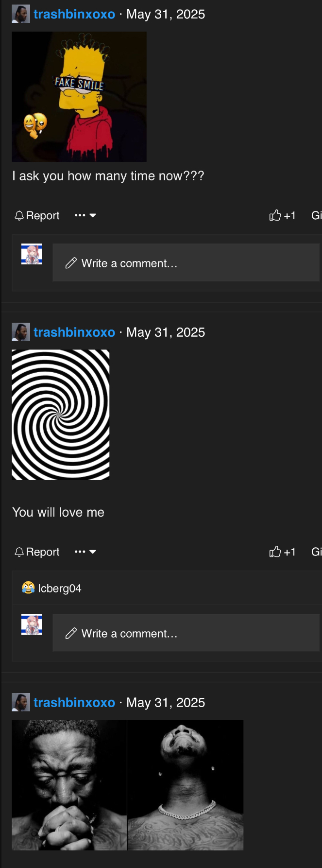Open the praying hands photo
This screenshot has width=322, height=868.
point(69,785)
